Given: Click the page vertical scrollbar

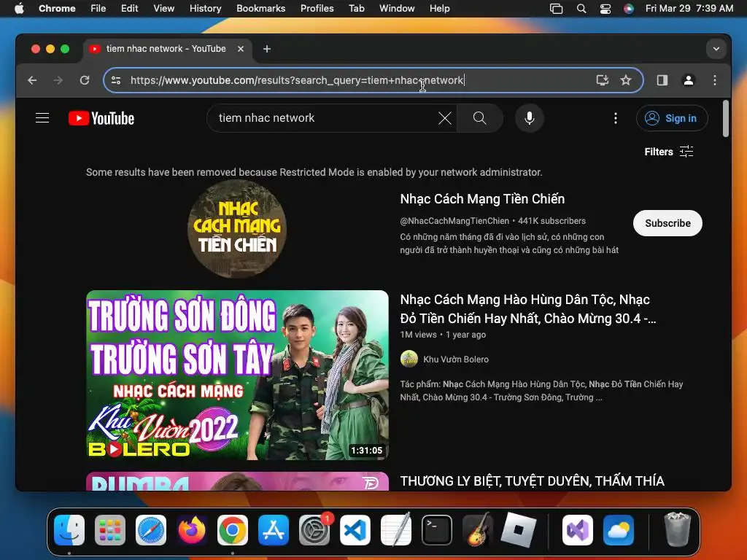Looking at the screenshot, I should pyautogui.click(x=726, y=118).
